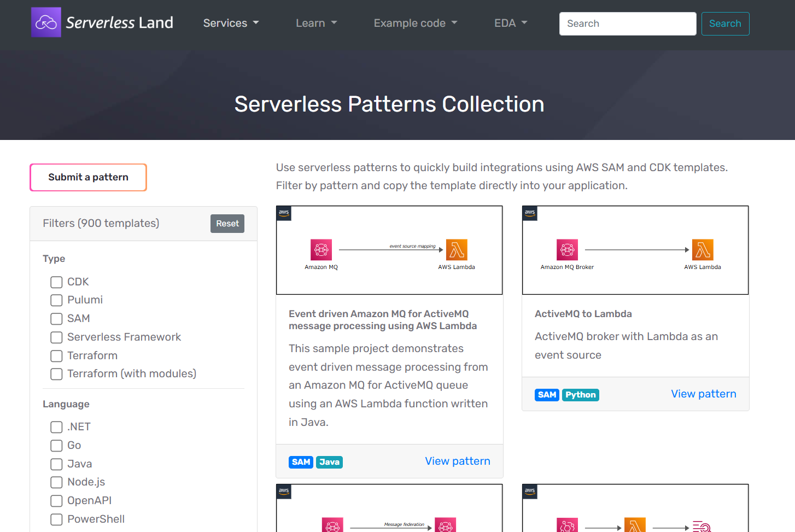The height and width of the screenshot is (532, 795).
Task: Expand the Services dropdown menu
Action: click(231, 23)
